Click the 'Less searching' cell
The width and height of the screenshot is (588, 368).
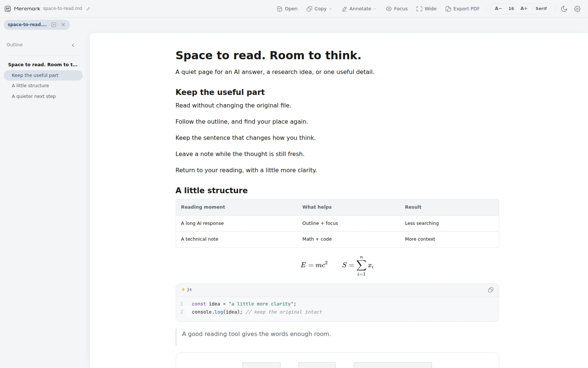pos(422,223)
